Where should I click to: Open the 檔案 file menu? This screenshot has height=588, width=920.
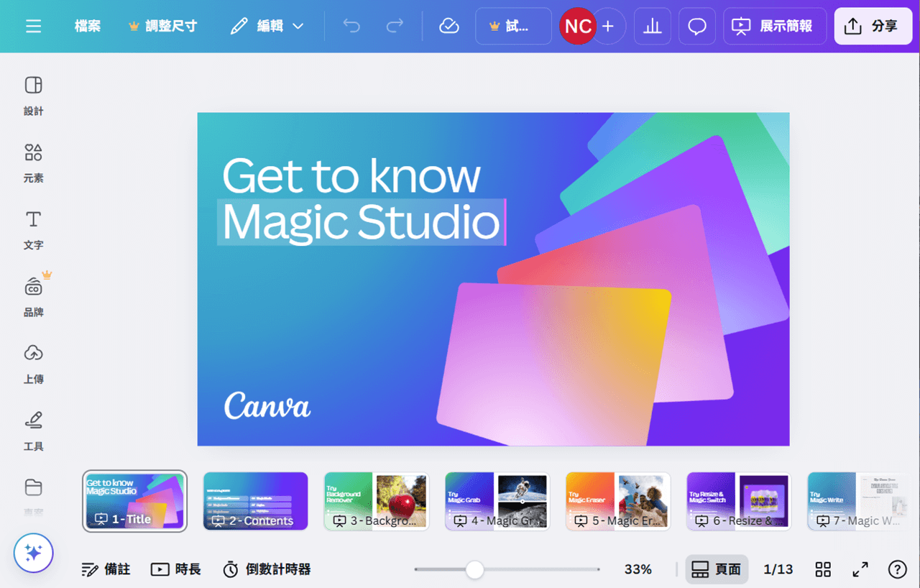click(88, 27)
